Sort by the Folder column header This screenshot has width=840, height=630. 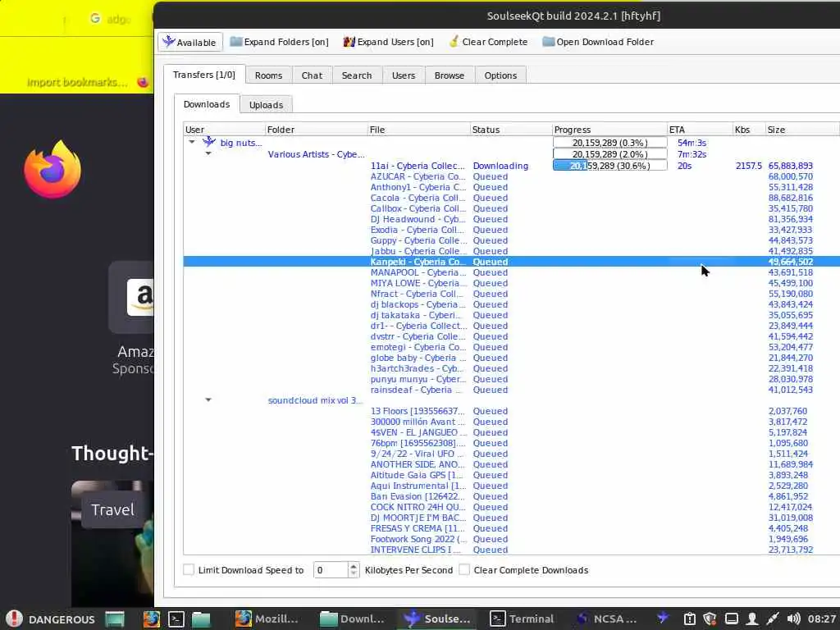click(316, 129)
